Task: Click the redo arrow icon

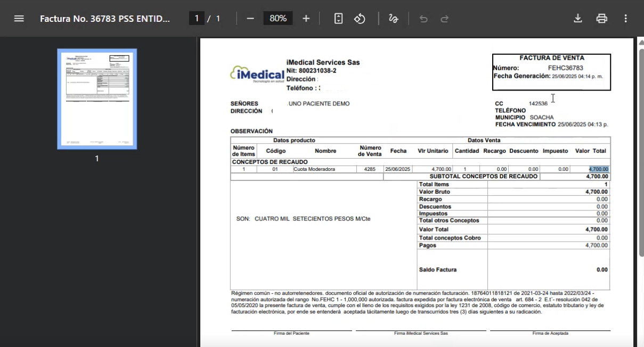Action: pyautogui.click(x=444, y=18)
